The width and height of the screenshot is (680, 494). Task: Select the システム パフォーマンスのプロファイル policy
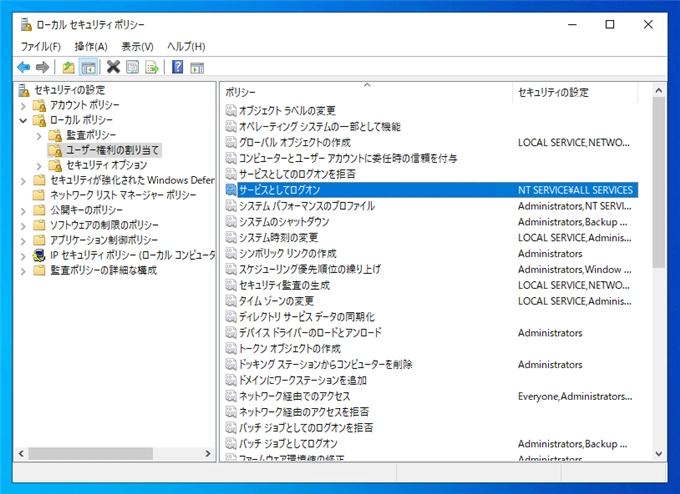307,206
